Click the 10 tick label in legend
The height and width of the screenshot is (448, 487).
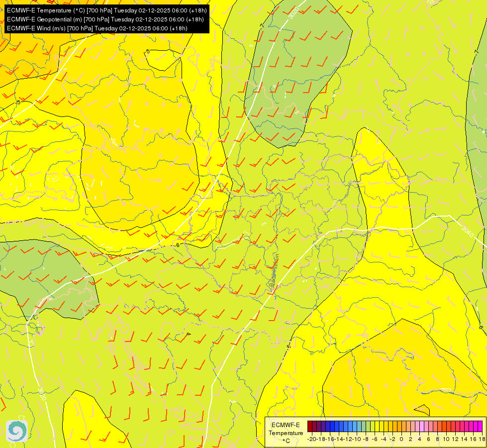(446, 440)
